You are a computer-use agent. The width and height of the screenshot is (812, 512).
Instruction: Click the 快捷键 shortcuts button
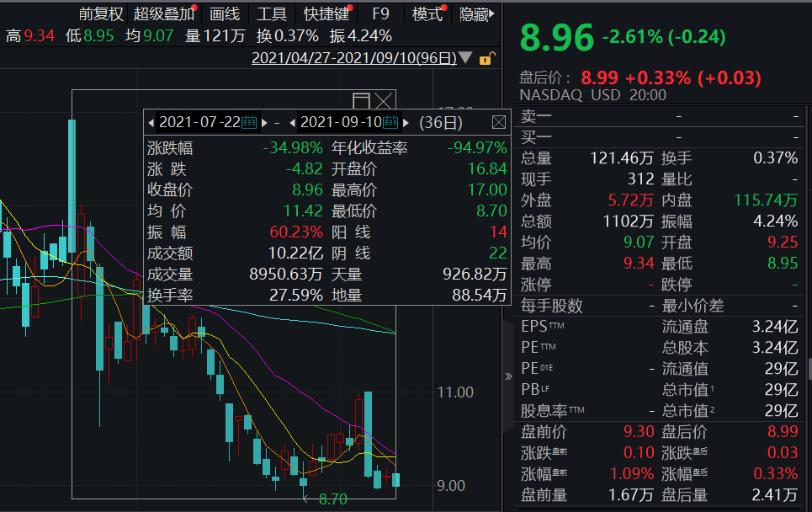pos(326,14)
